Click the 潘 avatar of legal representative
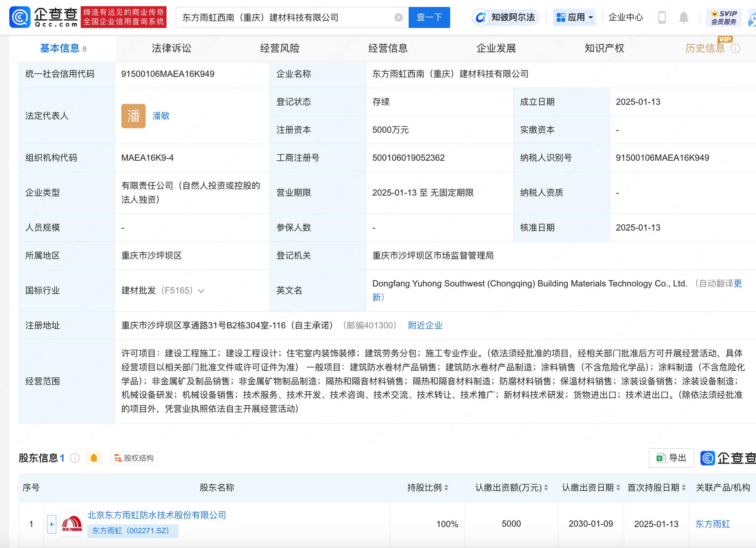The width and height of the screenshot is (756, 548). coord(134,116)
